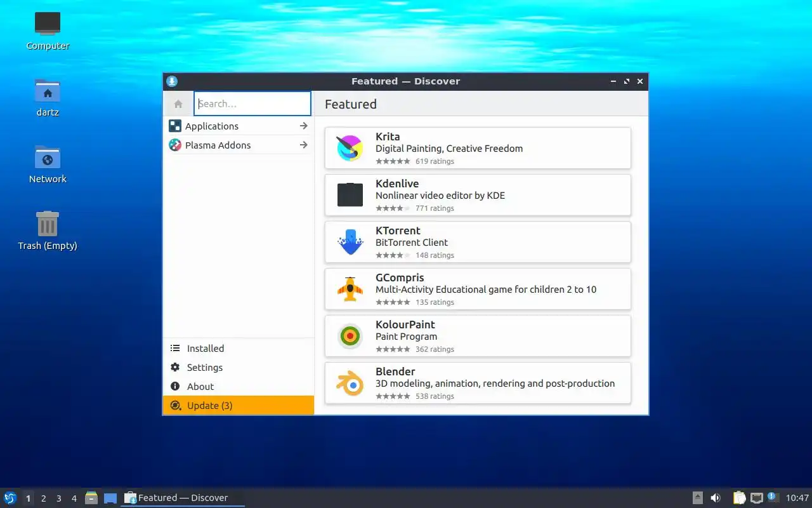Click the volume speaker tray icon
Screen dimensions: 812x508
tap(716, 498)
